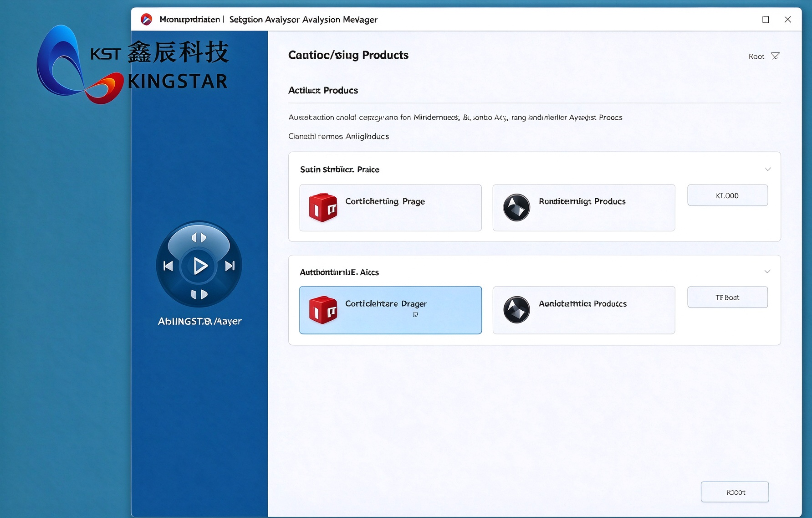
Task: Select the Runditerniig Producs card
Action: [x=584, y=208]
